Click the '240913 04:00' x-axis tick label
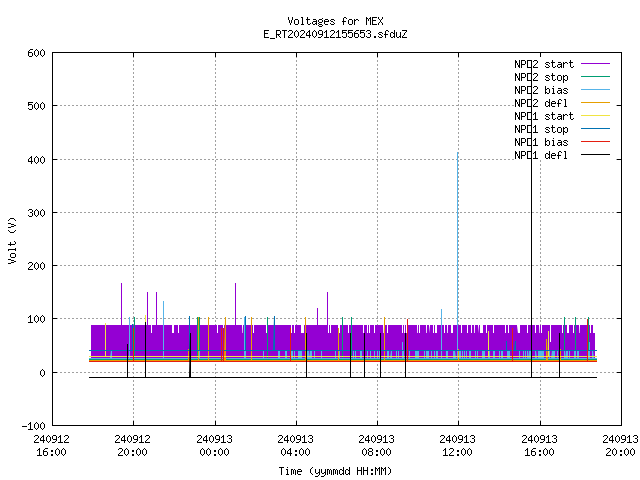The width and height of the screenshot is (640, 480). point(296,446)
